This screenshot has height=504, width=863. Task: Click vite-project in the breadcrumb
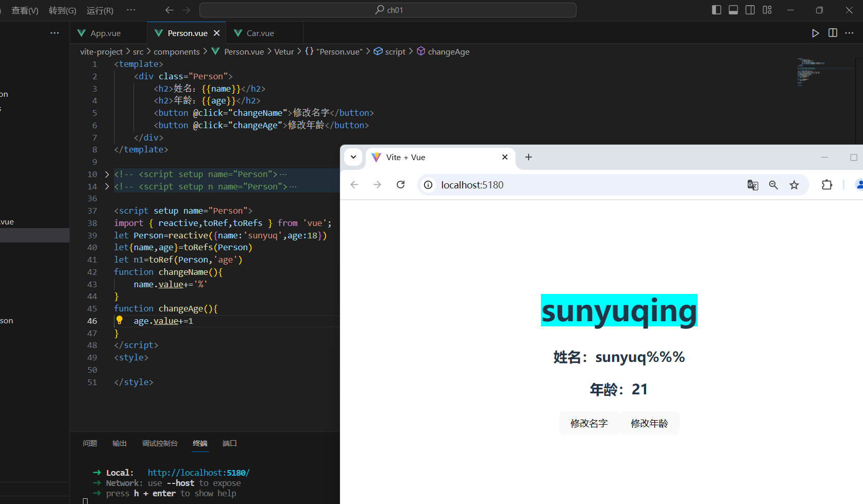click(x=101, y=51)
